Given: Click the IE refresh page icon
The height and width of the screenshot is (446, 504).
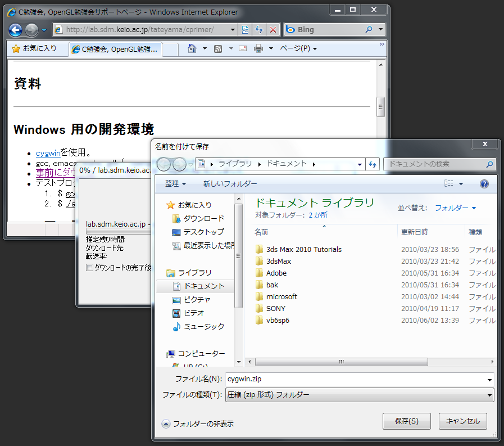Looking at the screenshot, I should point(259,30).
